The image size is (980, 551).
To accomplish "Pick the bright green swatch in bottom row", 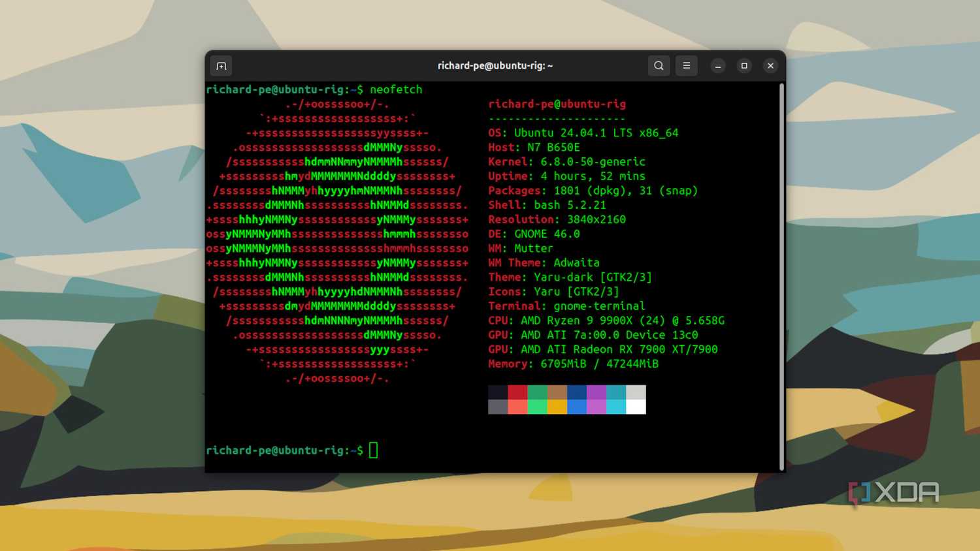I will (x=537, y=407).
